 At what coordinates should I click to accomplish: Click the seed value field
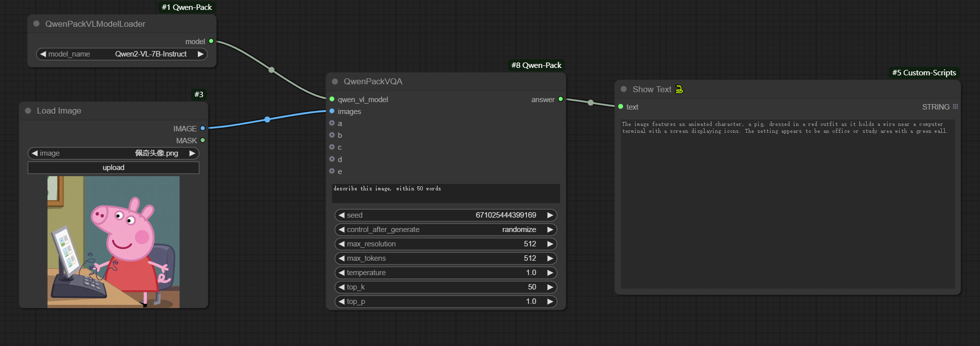[x=446, y=215]
